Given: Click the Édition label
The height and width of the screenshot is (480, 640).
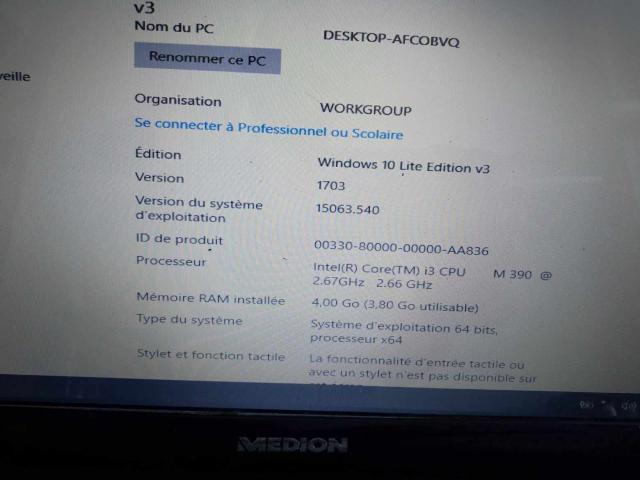Looking at the screenshot, I should tap(158, 153).
